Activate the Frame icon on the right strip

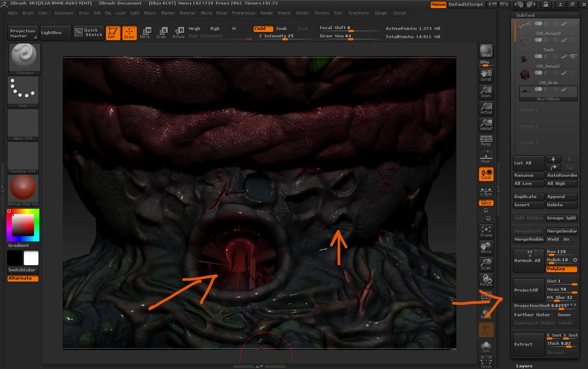[486, 231]
